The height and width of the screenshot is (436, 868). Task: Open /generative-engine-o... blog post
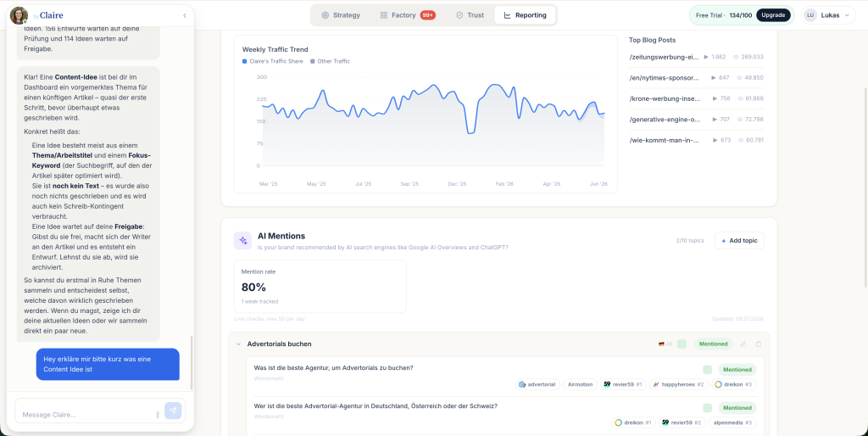(x=665, y=119)
